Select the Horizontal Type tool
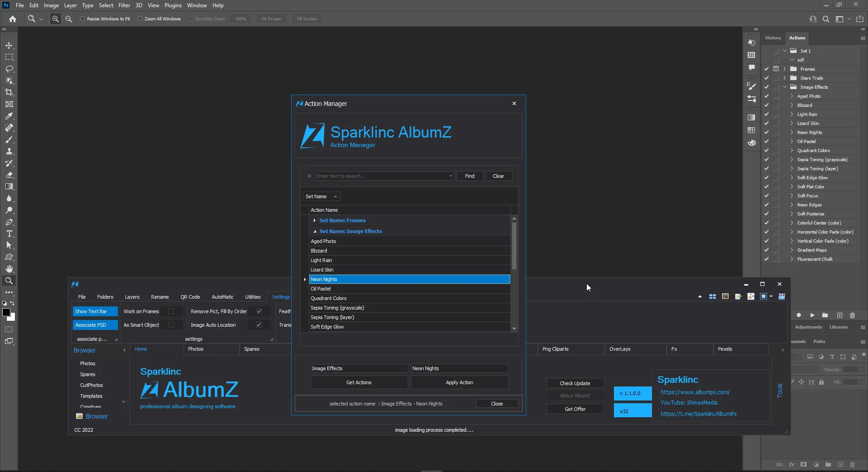The image size is (868, 472). [x=9, y=234]
